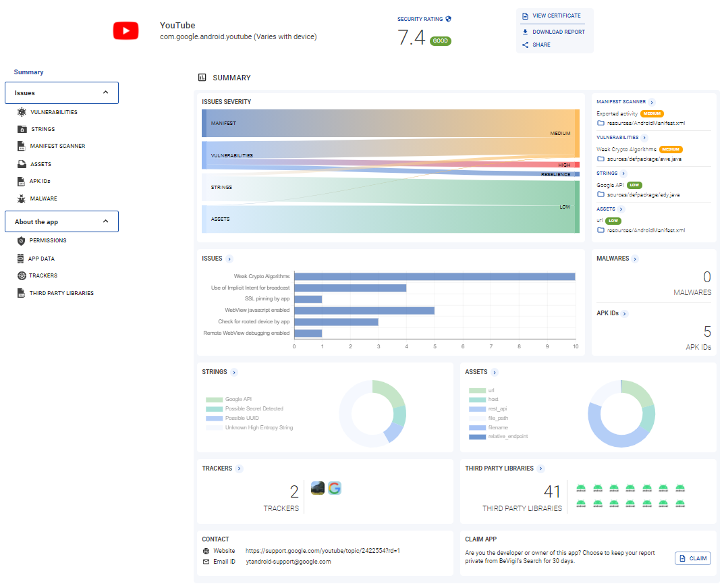
Task: Click the Email ID envelope icon
Action: point(206,562)
